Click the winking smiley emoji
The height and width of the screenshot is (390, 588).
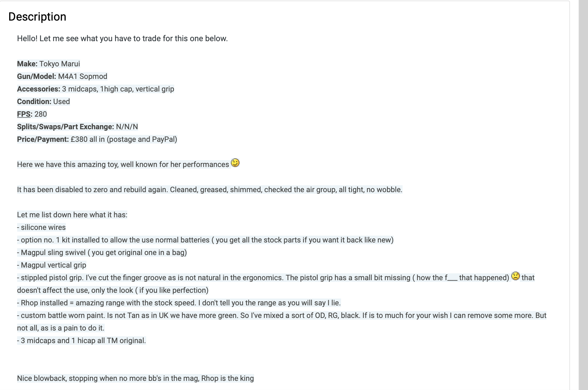[235, 163]
